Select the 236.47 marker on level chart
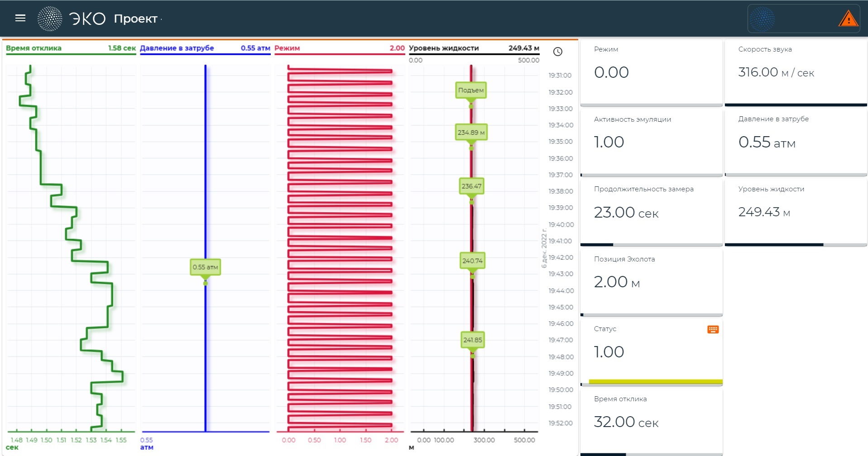Viewport: 868px width, 456px height. click(471, 186)
